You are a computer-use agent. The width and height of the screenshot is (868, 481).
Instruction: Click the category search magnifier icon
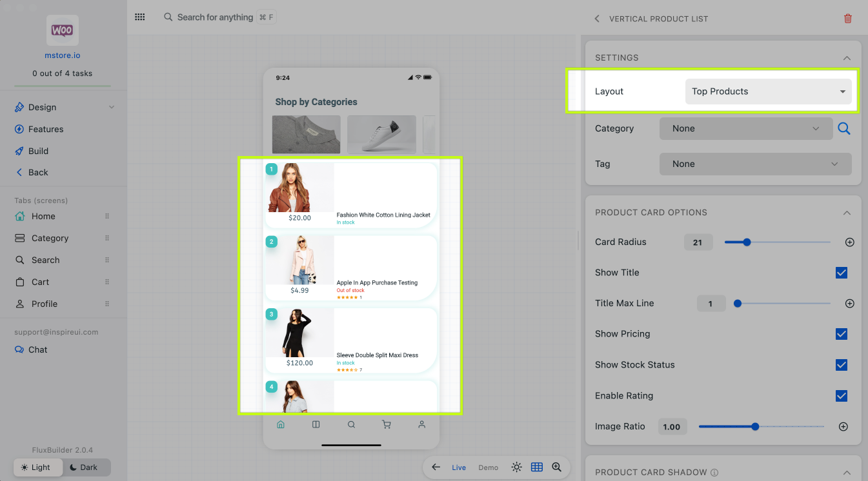pos(843,129)
